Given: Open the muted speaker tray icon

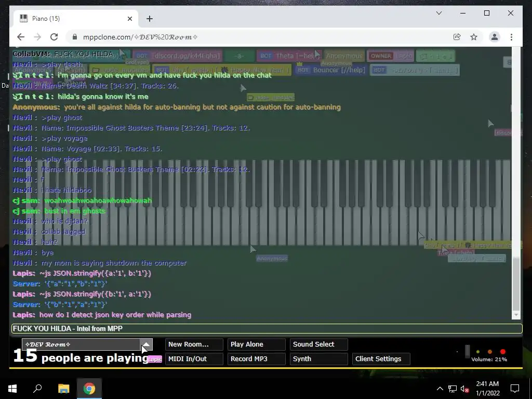Looking at the screenshot, I should pos(464,389).
